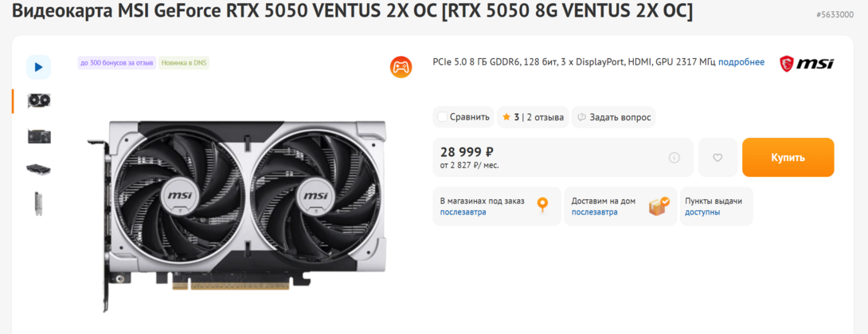Select the first front-view graphics card thumbnail
This screenshot has width=868, height=334.
(x=39, y=101)
